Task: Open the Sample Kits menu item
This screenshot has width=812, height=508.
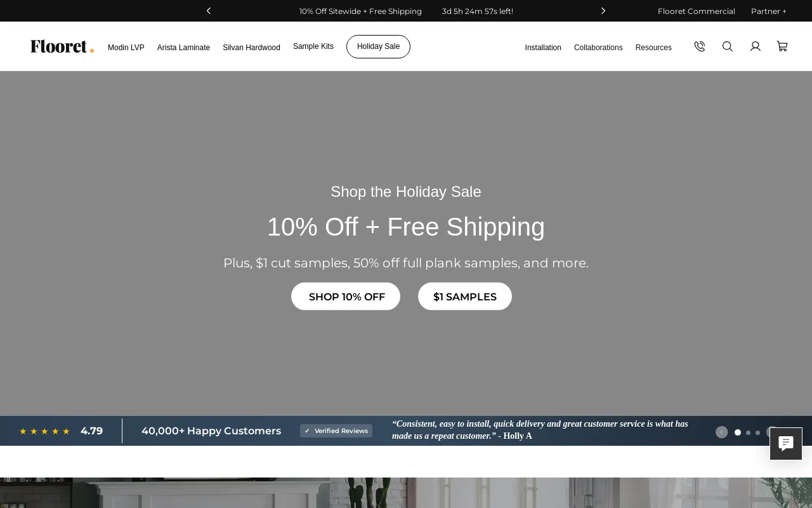Action: click(313, 46)
